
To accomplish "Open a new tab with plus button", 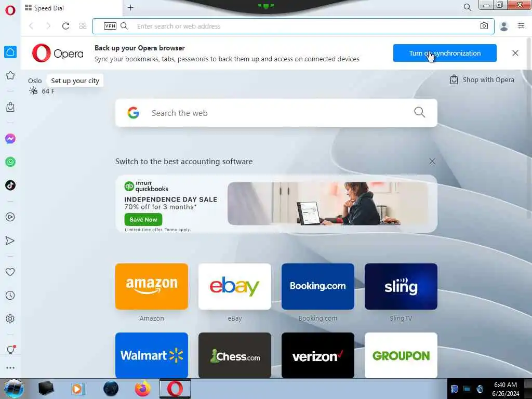I will (x=130, y=7).
